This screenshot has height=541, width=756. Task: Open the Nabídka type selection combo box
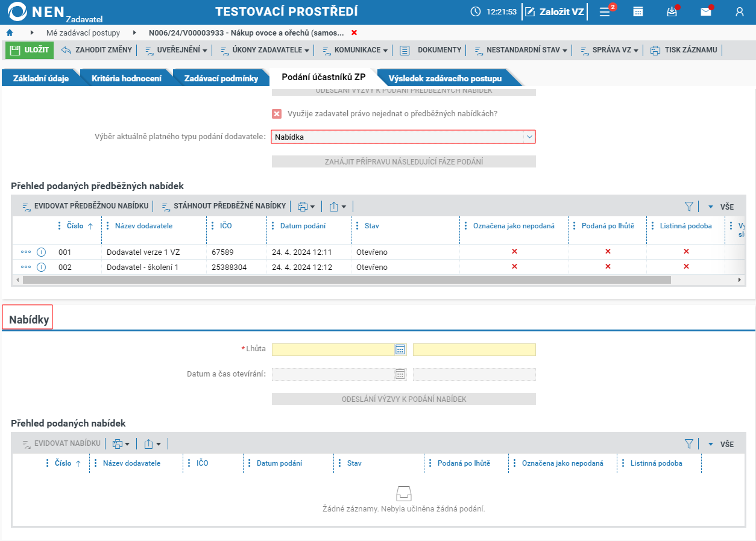[x=403, y=137]
